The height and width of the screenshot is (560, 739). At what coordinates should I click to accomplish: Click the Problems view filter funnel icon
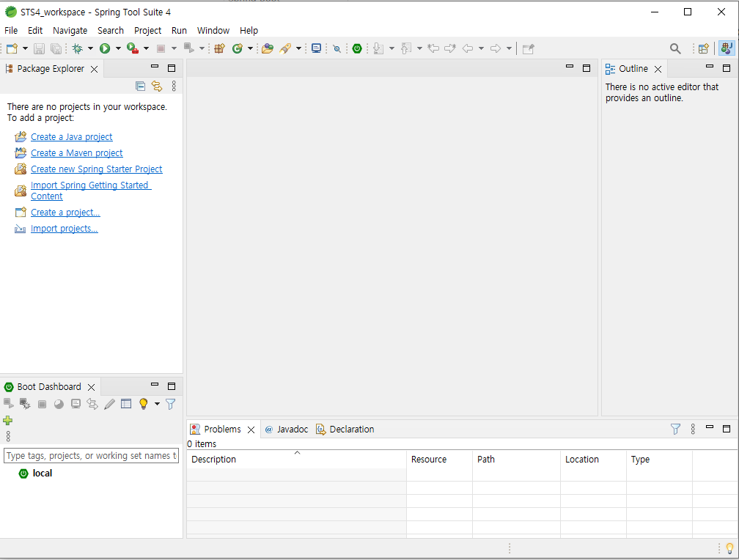[x=675, y=429]
